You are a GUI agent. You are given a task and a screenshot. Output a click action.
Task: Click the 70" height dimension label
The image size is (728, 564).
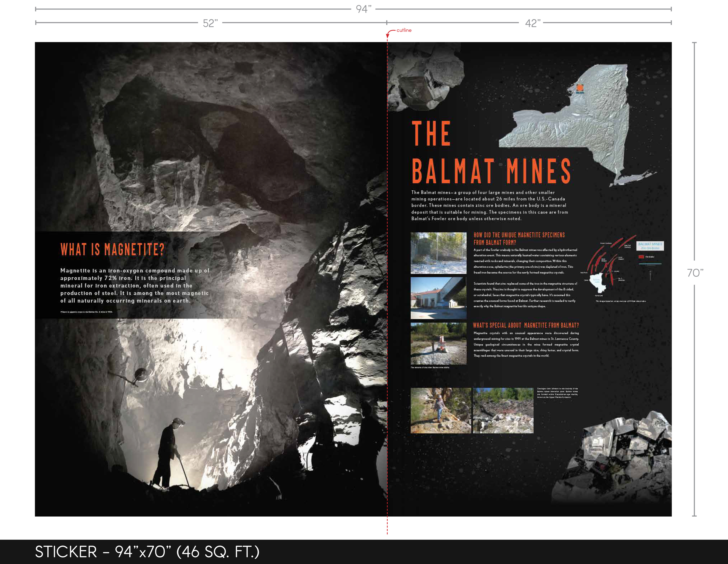click(695, 273)
